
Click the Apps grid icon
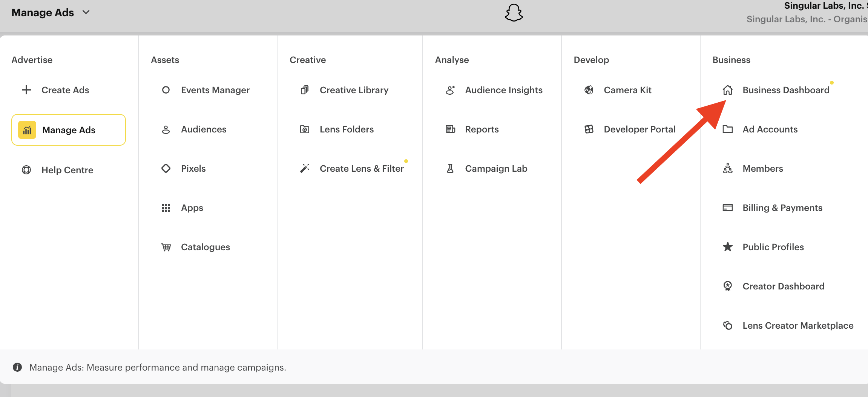[166, 208]
